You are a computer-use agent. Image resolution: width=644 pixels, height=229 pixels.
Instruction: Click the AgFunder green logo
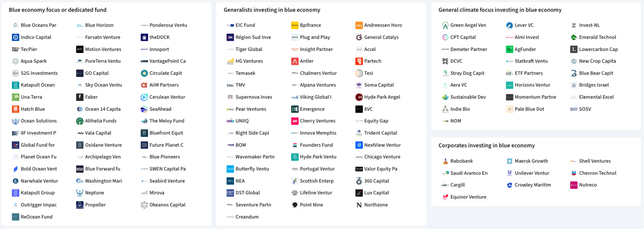click(x=509, y=49)
